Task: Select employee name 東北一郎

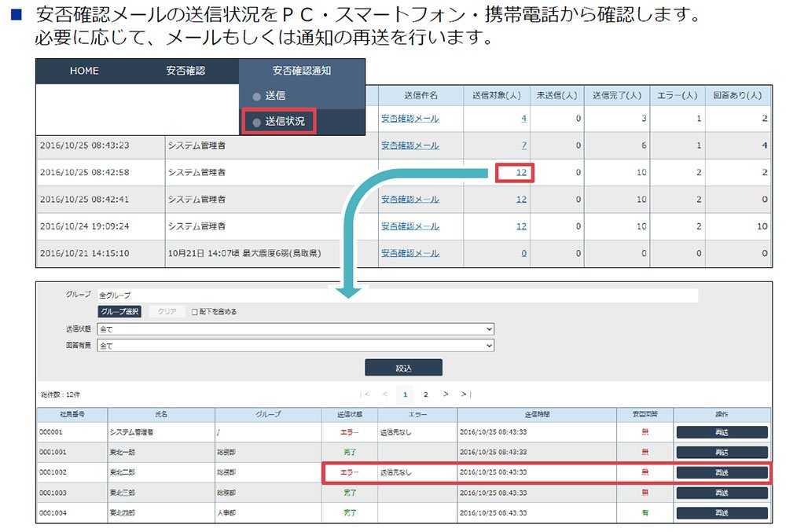Action: coord(123,453)
